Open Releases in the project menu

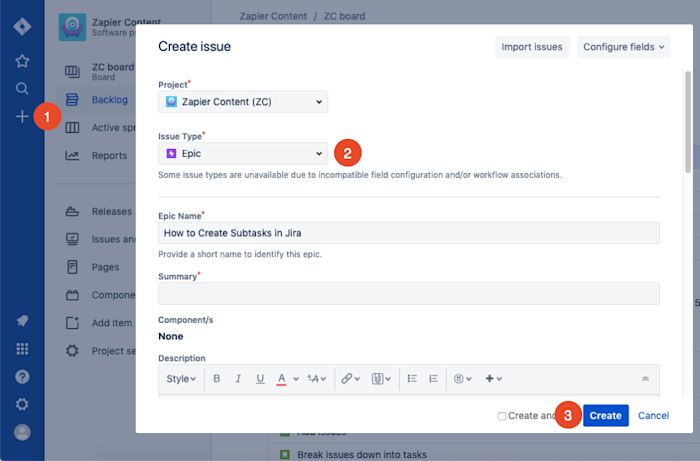click(112, 212)
